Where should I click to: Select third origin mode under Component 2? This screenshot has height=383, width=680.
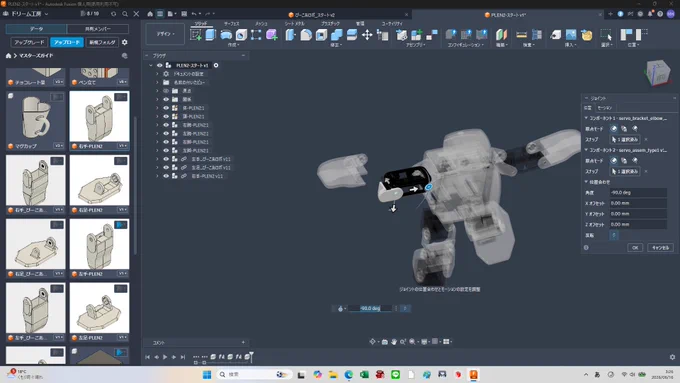tap(635, 160)
